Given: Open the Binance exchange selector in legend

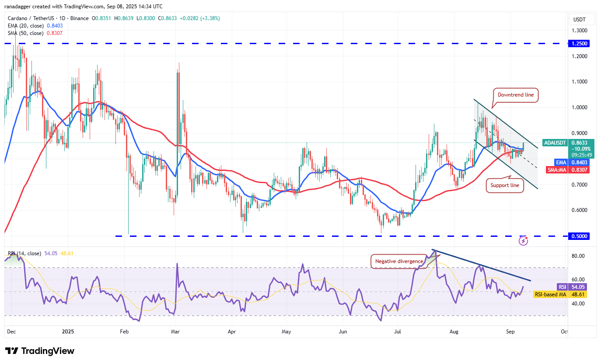Looking at the screenshot, I should tap(79, 18).
